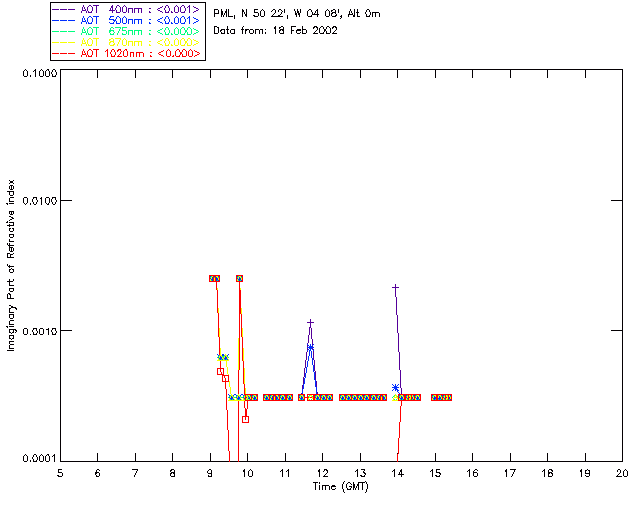Click x-axis tick label 16

pos(472,473)
